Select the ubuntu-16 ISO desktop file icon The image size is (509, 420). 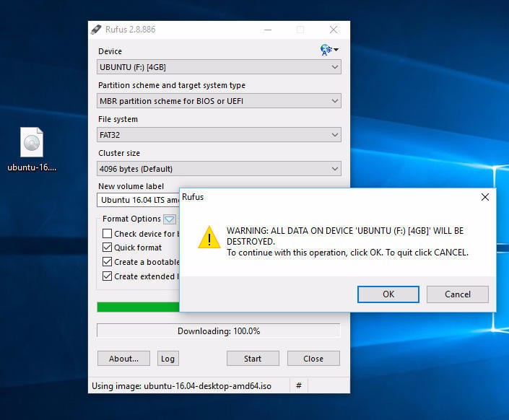(x=32, y=149)
